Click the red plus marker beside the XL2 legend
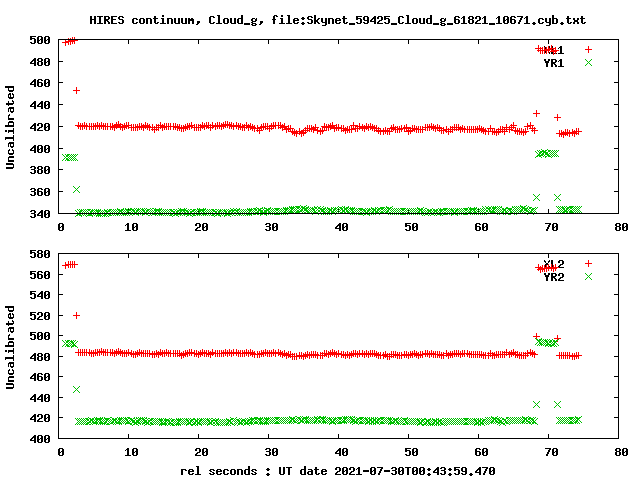Image resolution: width=640 pixels, height=480 pixels. [x=588, y=263]
